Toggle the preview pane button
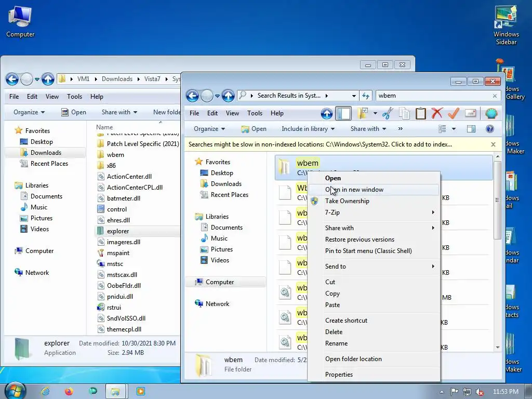Image resolution: width=532 pixels, height=399 pixels. 471,129
